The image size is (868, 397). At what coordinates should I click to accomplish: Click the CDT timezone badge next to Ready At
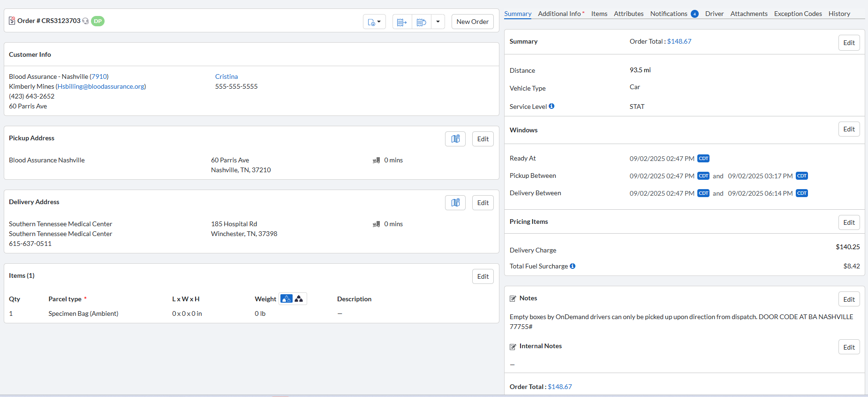pyautogui.click(x=703, y=159)
